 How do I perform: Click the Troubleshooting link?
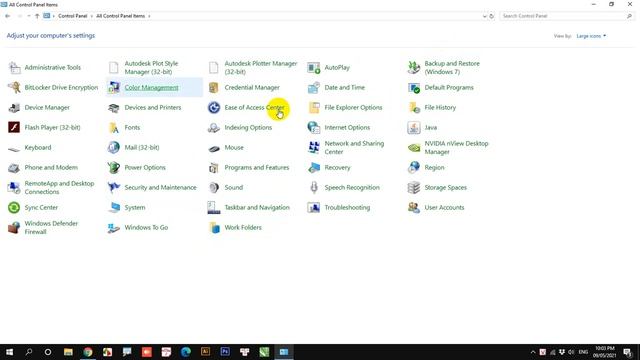347,207
